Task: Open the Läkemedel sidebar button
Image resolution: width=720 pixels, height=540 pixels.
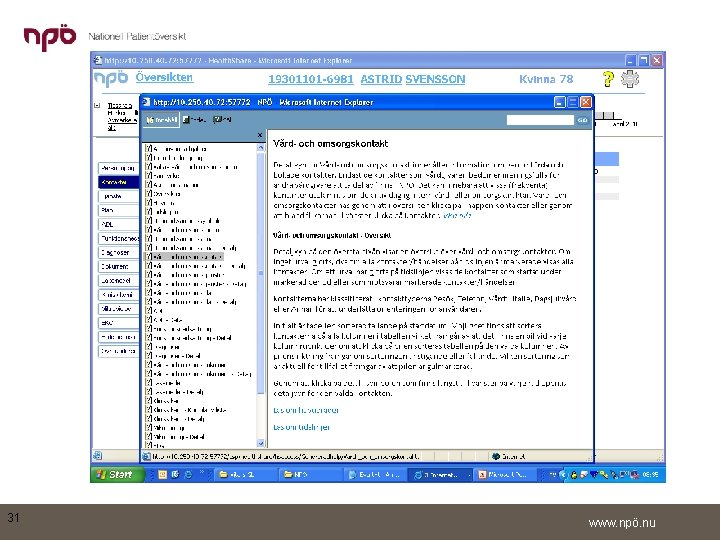Action: 118,281
